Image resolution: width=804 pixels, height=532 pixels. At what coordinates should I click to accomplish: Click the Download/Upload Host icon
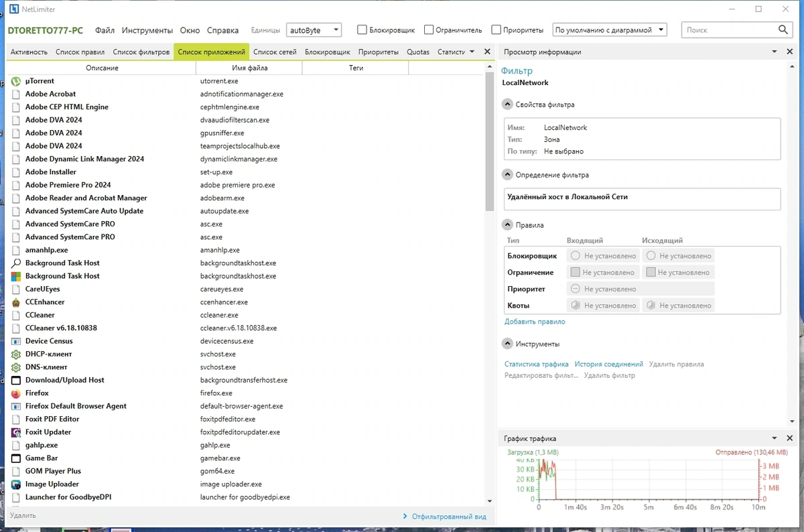tap(16, 380)
